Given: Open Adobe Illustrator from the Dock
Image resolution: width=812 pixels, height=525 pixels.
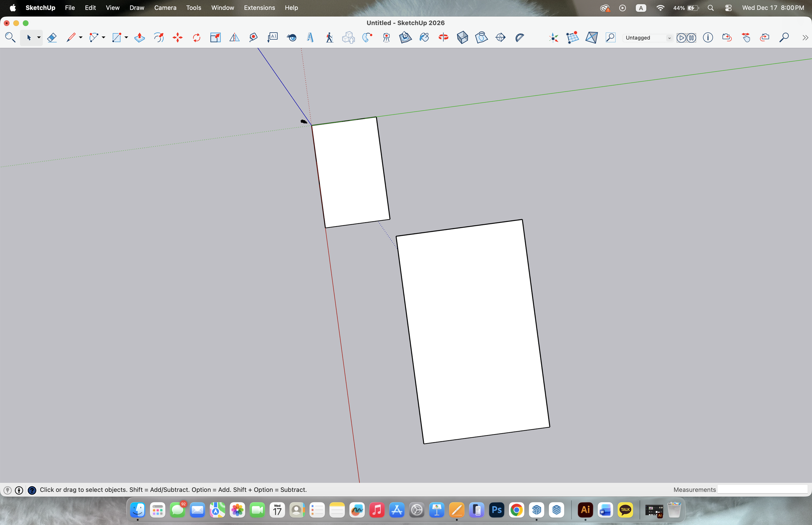Looking at the screenshot, I should click(x=585, y=510).
